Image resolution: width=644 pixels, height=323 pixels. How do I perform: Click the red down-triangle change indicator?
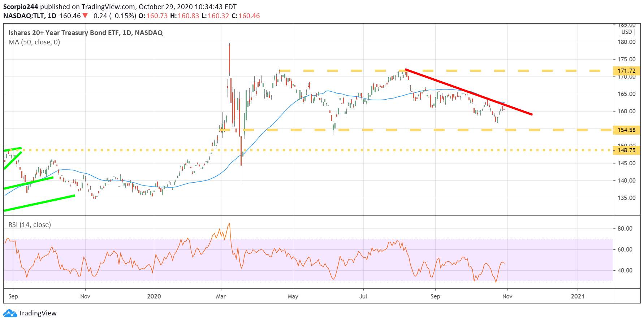85,16
